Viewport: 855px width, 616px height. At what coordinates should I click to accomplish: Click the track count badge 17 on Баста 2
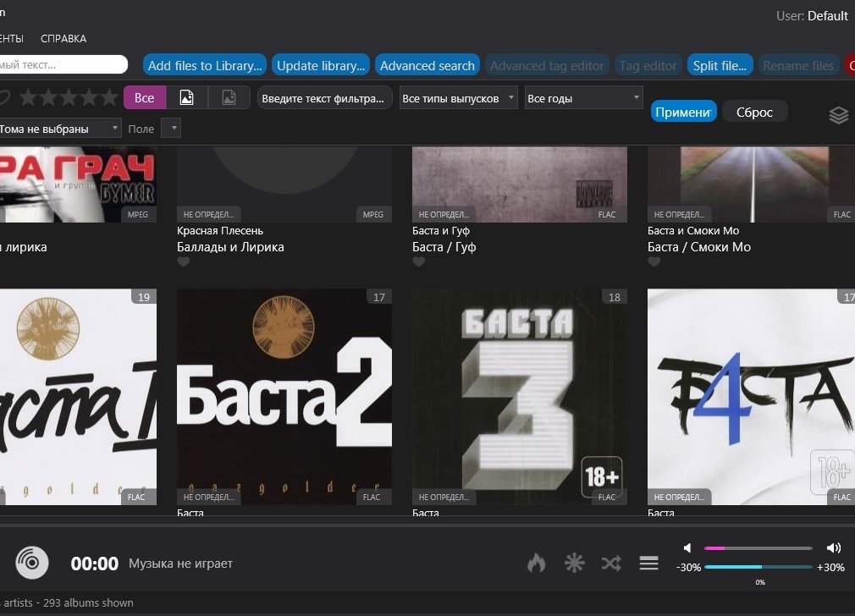coord(379,297)
